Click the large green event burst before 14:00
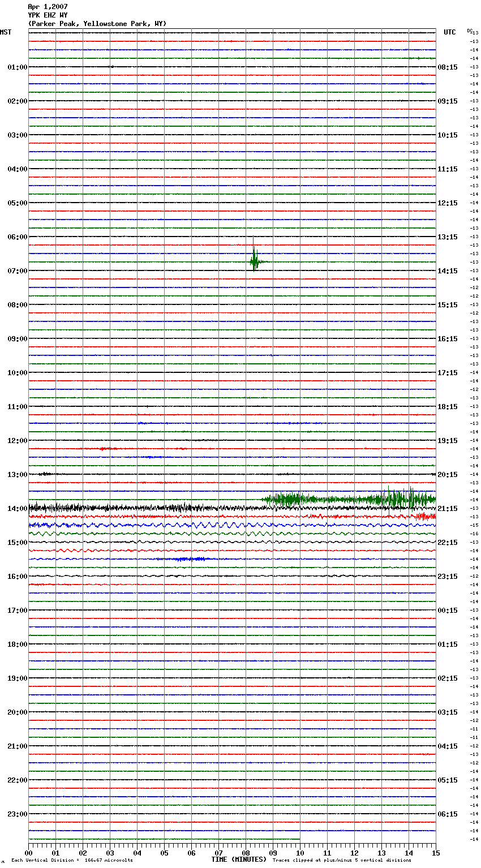The height and width of the screenshot is (868, 481). tap(349, 499)
